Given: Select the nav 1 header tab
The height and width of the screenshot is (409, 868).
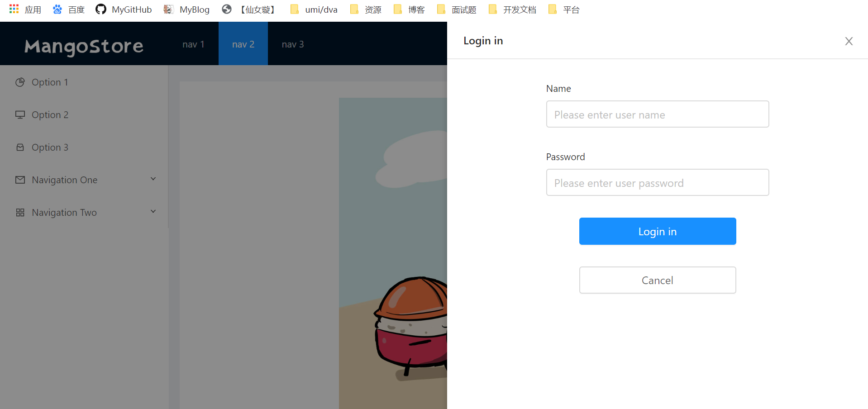Looking at the screenshot, I should coord(194,44).
